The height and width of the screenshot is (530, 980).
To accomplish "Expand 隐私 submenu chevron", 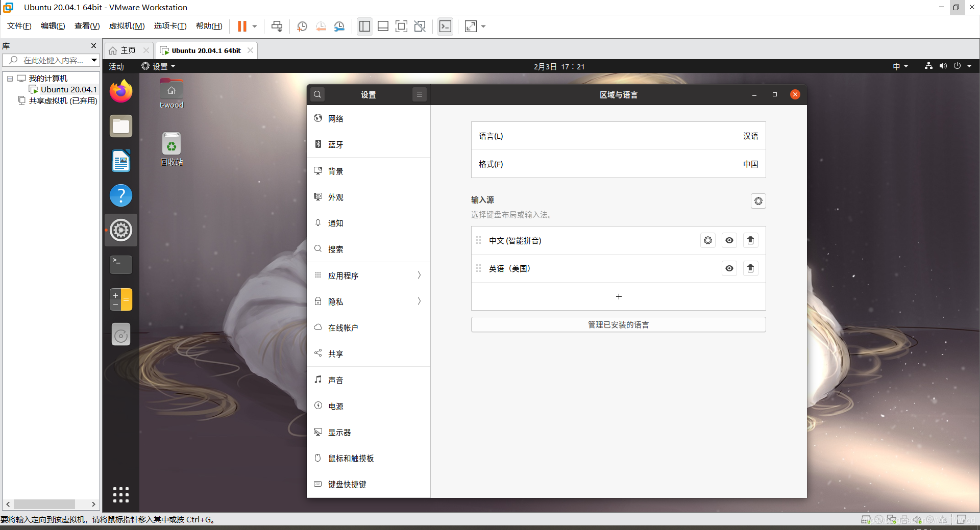I will (x=419, y=301).
